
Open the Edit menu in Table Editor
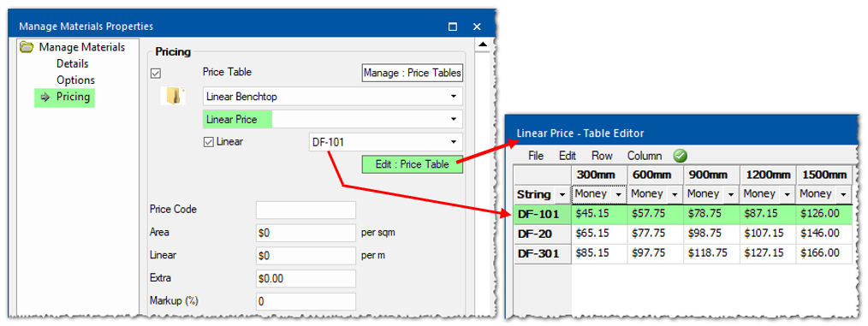pyautogui.click(x=568, y=156)
